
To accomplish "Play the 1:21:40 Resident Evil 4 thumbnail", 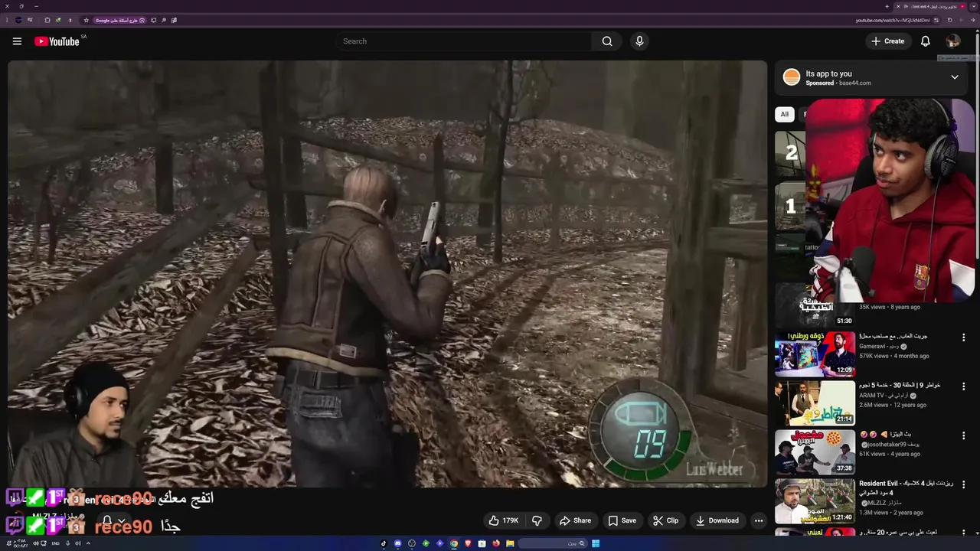I will [815, 501].
